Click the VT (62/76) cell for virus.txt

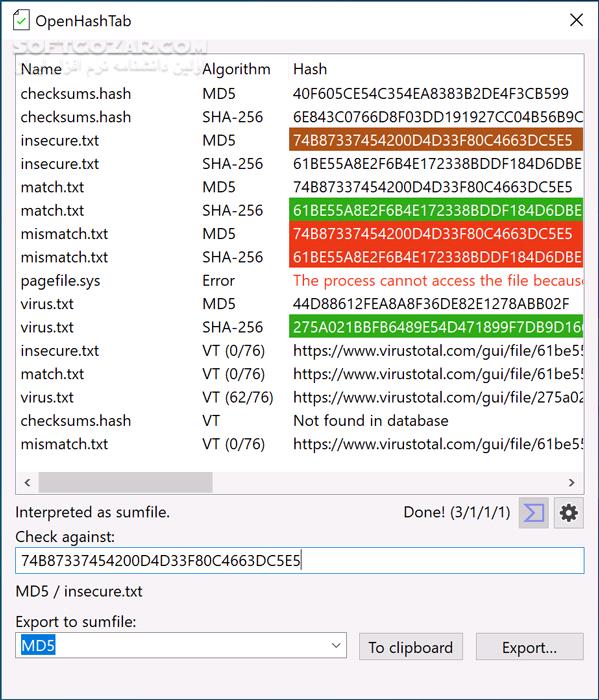(237, 397)
